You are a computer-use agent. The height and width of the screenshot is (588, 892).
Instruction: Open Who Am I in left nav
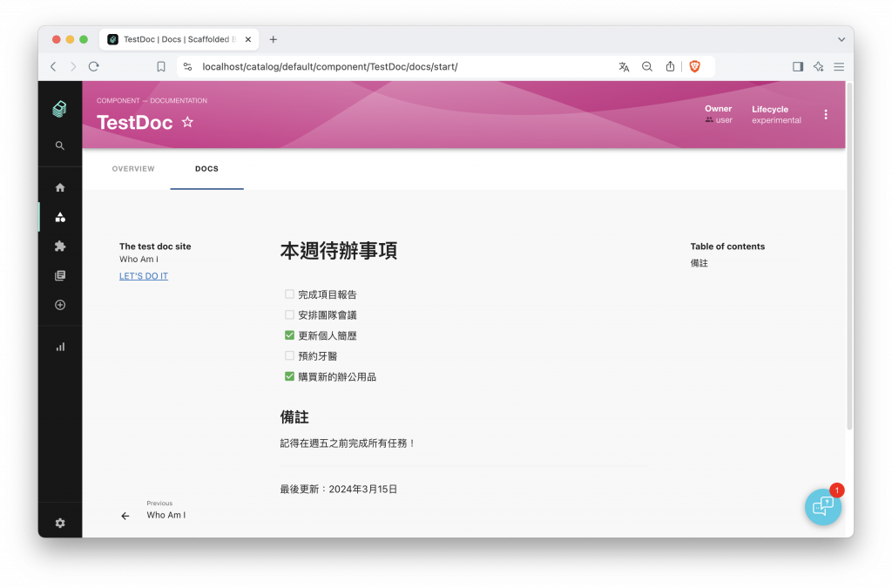pos(139,260)
